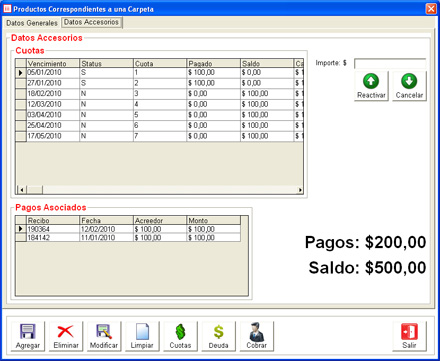Click Pagado $ 100,00 for cuota 2
The height and width of the screenshot is (361, 440).
coord(214,83)
